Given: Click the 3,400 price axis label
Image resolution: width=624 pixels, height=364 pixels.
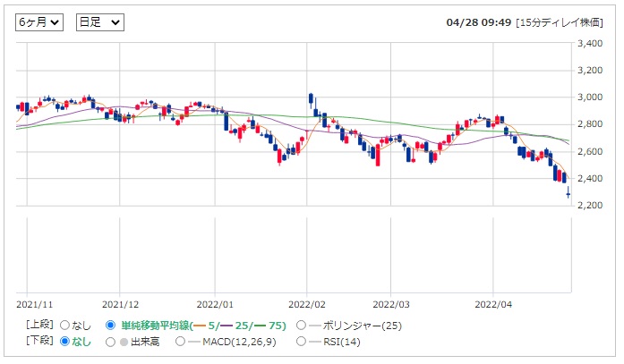Looking at the screenshot, I should pyautogui.click(x=590, y=43).
